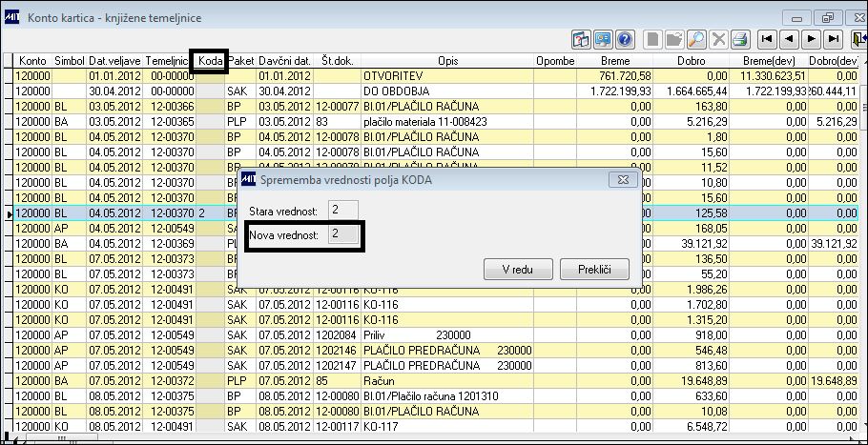Open the blue question mark help icon

point(625,39)
